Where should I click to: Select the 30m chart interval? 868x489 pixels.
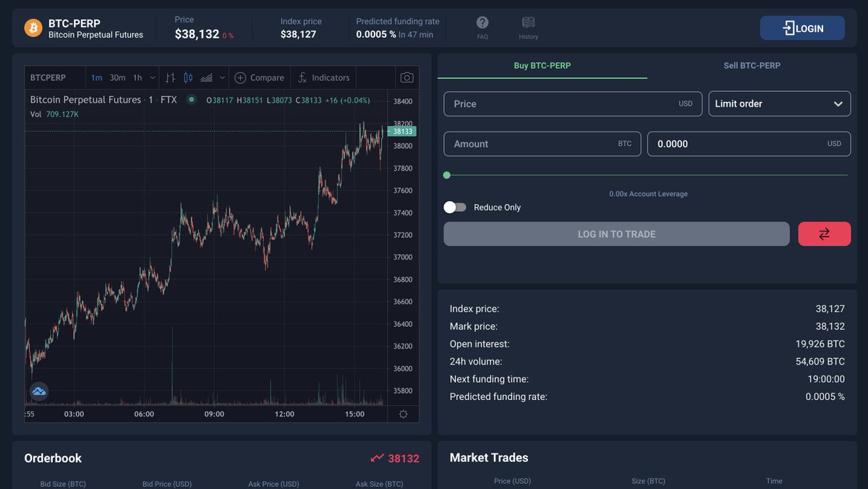point(117,77)
